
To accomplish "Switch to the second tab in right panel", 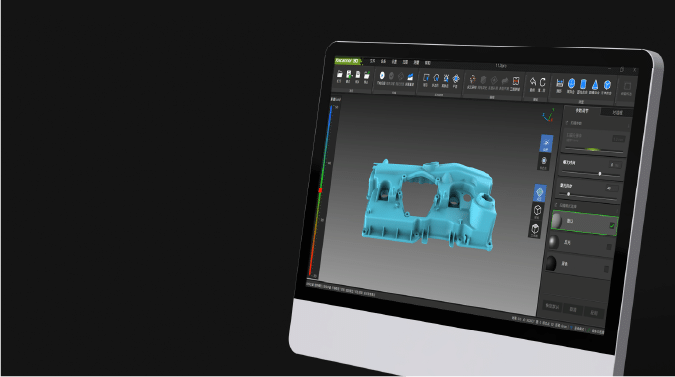I will click(x=617, y=113).
